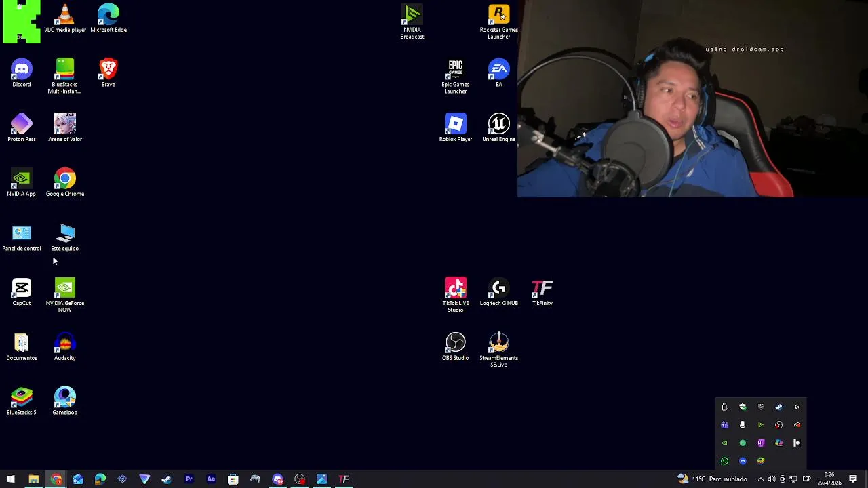Viewport: 868px width, 488px height.
Task: Open Discord from the taskbar
Action: coord(277,479)
